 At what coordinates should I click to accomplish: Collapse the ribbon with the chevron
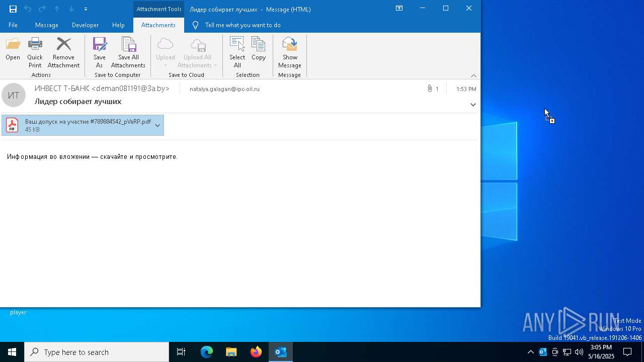(x=473, y=75)
